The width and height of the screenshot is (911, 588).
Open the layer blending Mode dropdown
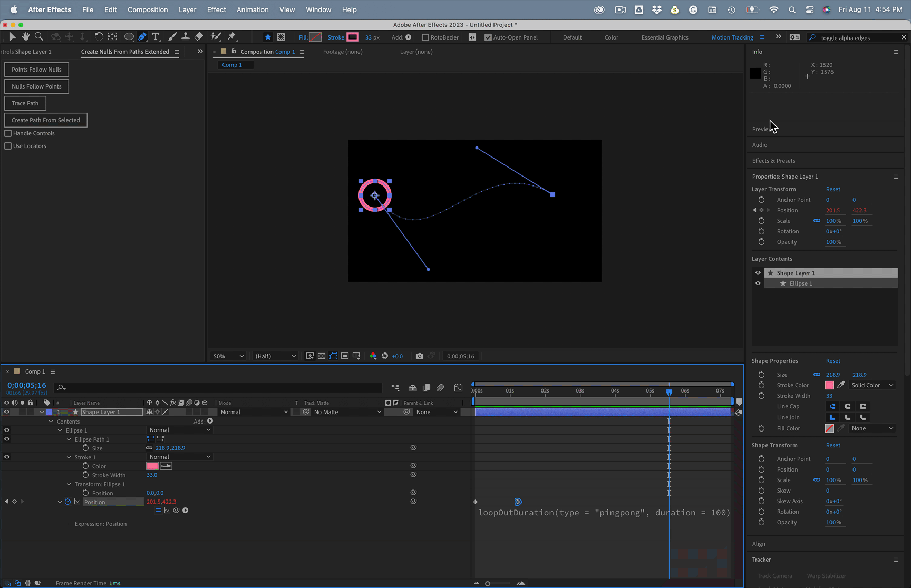[254, 412]
